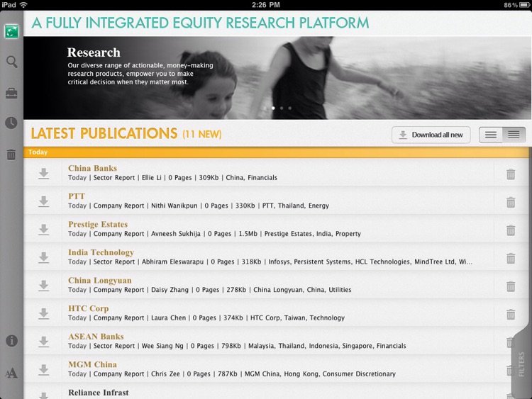Image resolution: width=532 pixels, height=399 pixels.
Task: Tap 'Laura Chen' author text
Action: [x=168, y=318]
